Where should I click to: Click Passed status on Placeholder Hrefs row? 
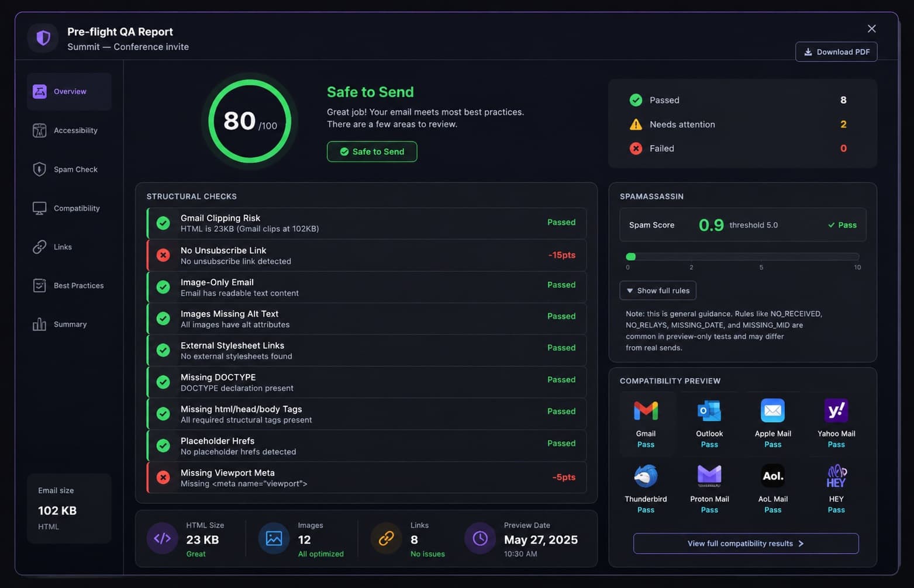[561, 444]
